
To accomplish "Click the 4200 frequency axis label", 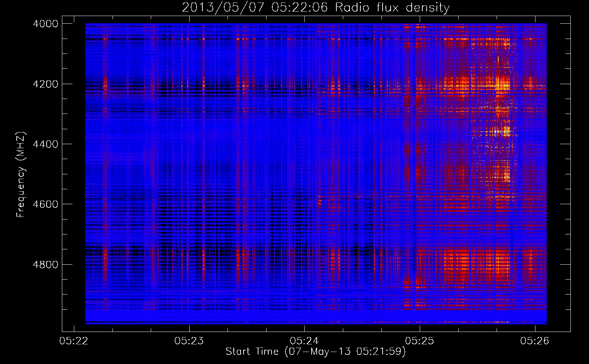I will pyautogui.click(x=46, y=84).
